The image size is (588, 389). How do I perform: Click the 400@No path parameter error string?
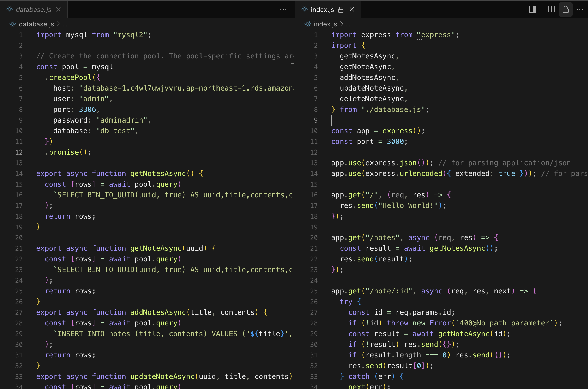tap(504, 323)
